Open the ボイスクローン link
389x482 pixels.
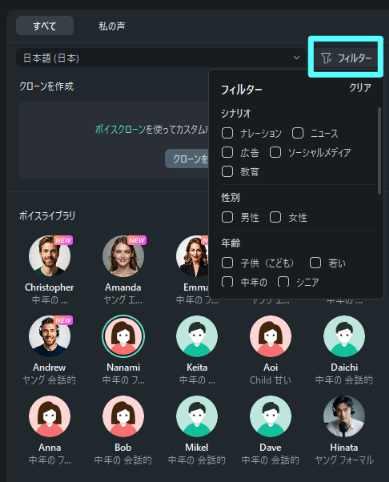120,129
